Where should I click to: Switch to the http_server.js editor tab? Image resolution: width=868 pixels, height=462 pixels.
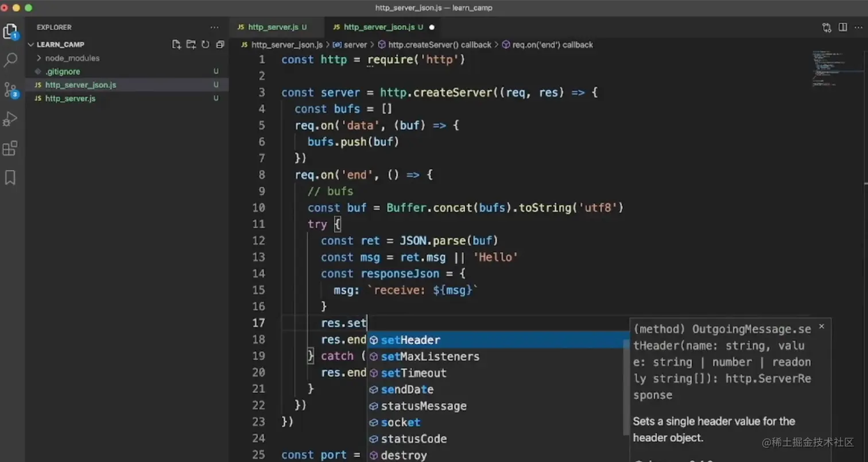tap(277, 27)
